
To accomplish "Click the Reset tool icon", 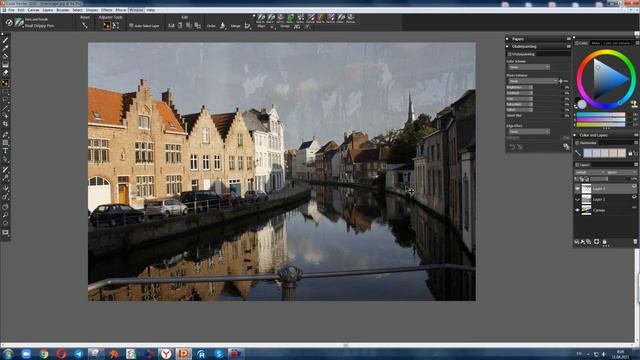I will click(x=84, y=25).
